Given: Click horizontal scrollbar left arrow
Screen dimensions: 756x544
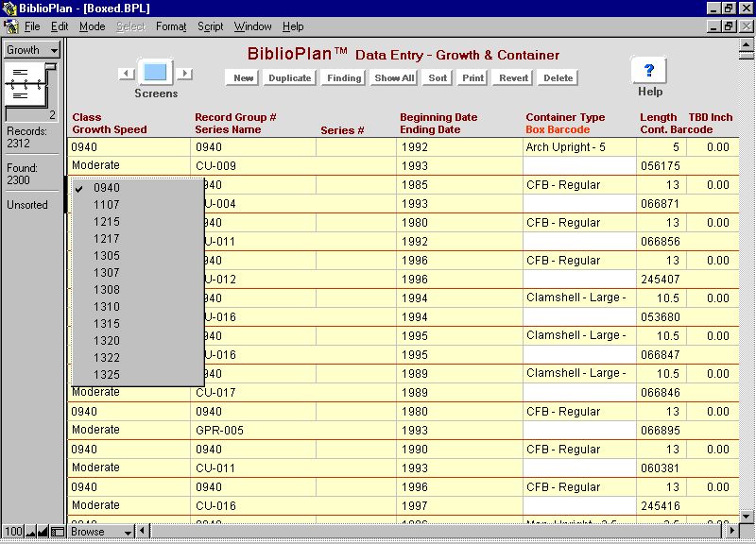Looking at the screenshot, I should 142,532.
